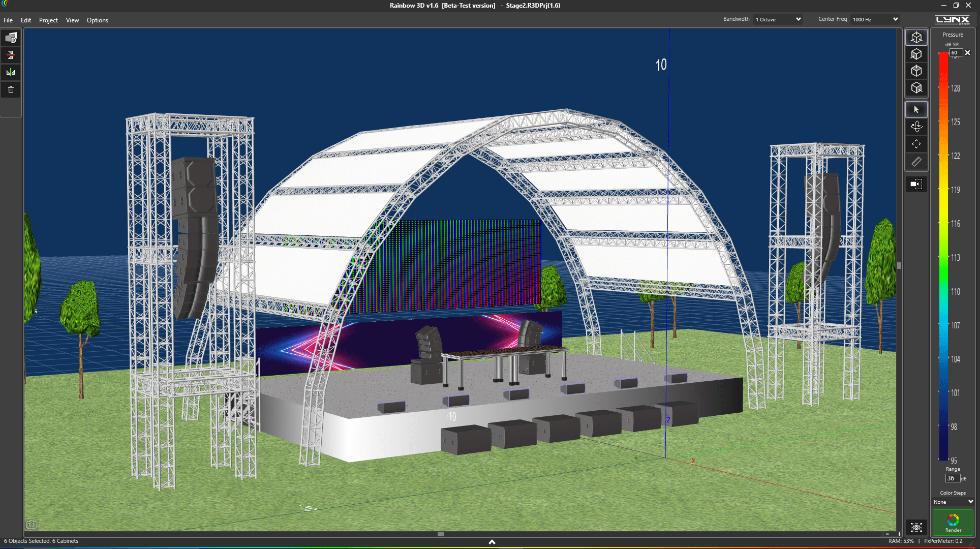The image size is (980, 549).
Task: Activate the ruler measurement tool
Action: [x=916, y=162]
